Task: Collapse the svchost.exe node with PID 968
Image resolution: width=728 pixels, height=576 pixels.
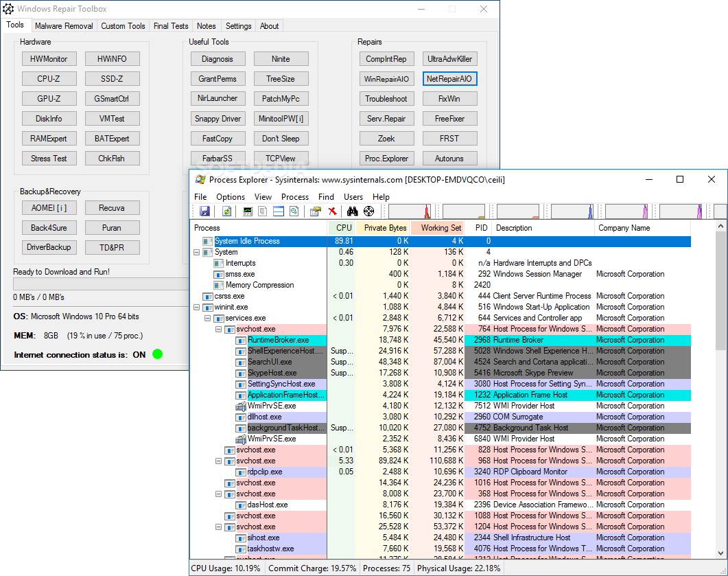Action: (218, 461)
